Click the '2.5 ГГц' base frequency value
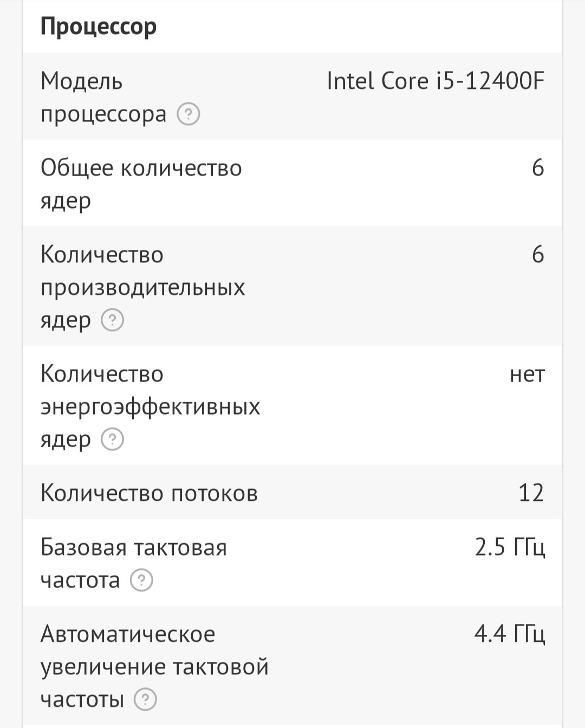Image resolution: width=585 pixels, height=728 pixels. tap(509, 547)
